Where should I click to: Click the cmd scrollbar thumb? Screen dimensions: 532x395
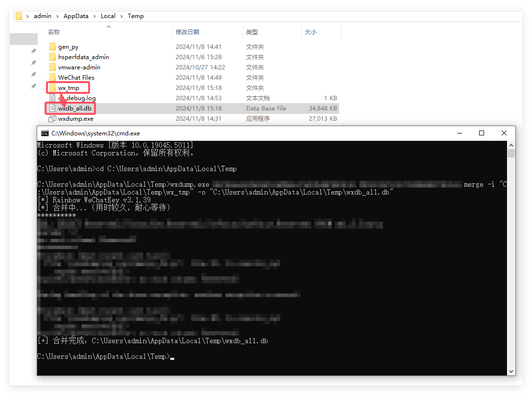pos(511,154)
